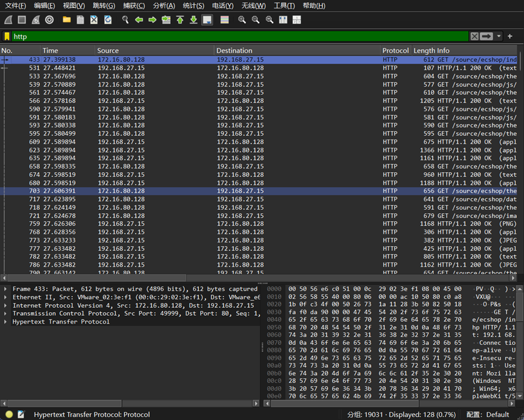Clear the http display filter
This screenshot has height=420, width=524.
[474, 36]
